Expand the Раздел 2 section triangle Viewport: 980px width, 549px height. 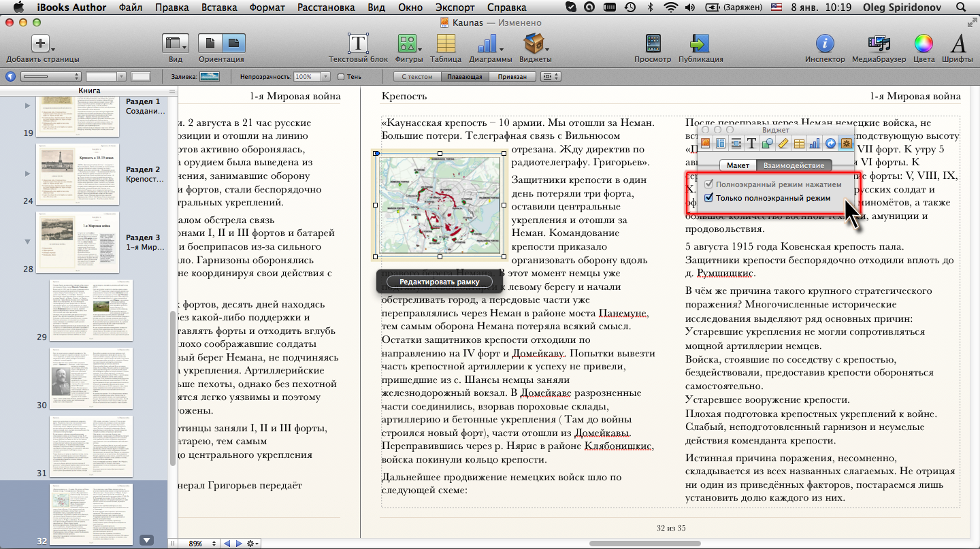point(28,173)
